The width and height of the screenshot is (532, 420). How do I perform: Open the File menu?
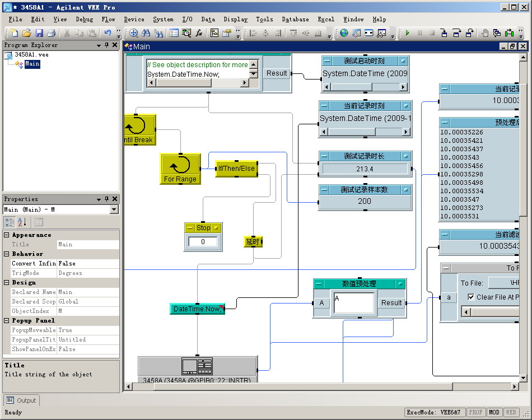[x=15, y=20]
